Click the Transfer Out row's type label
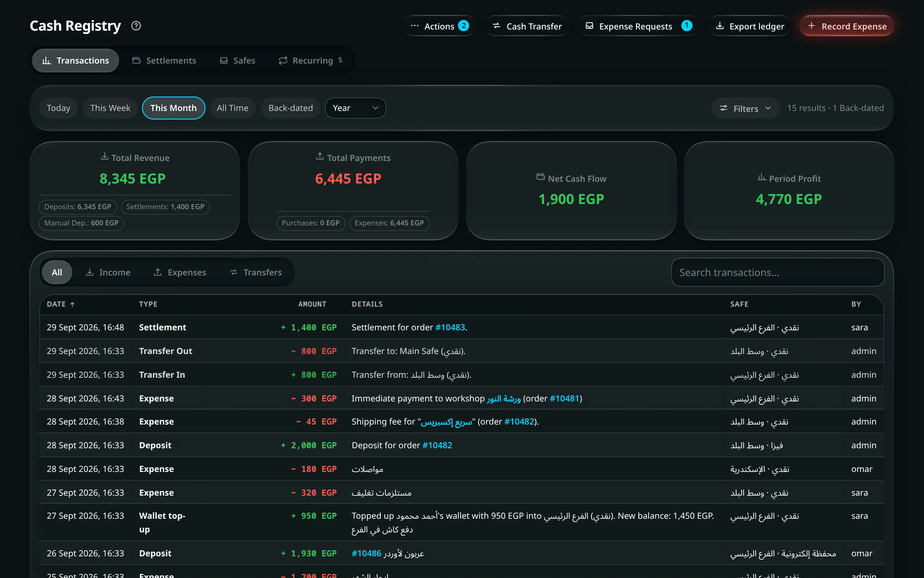The width and height of the screenshot is (924, 578). (166, 351)
